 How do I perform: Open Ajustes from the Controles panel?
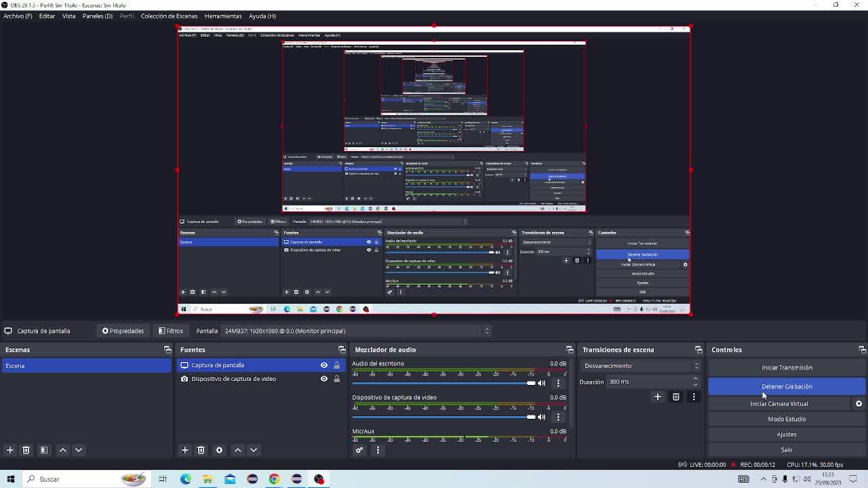787,434
